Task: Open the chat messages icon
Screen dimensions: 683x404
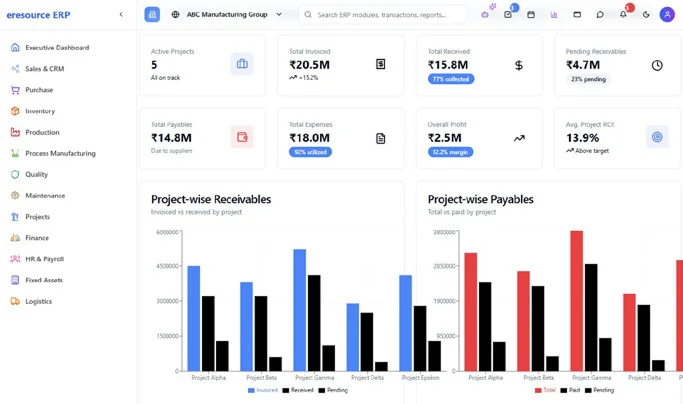Action: pyautogui.click(x=600, y=15)
